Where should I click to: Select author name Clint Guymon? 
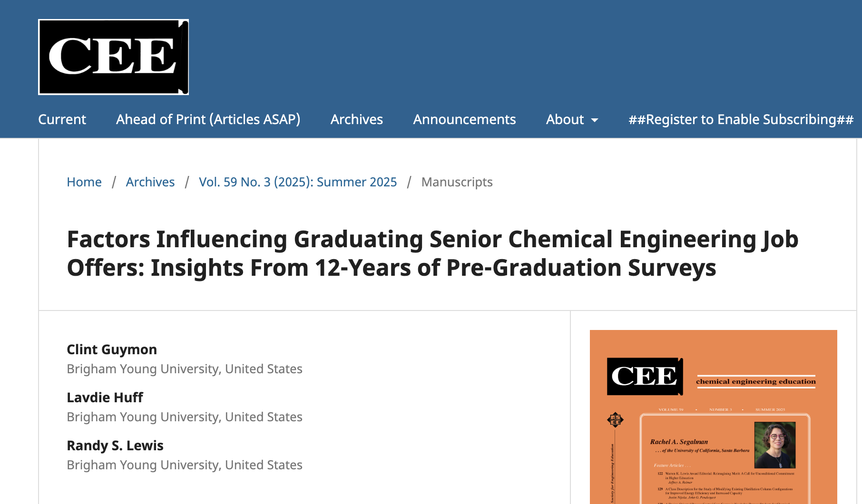(112, 349)
